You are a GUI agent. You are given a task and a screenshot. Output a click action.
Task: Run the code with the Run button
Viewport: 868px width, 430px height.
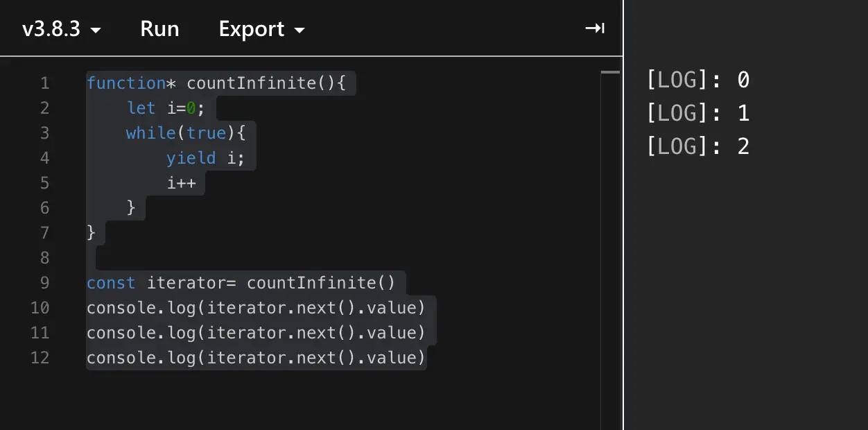159,28
